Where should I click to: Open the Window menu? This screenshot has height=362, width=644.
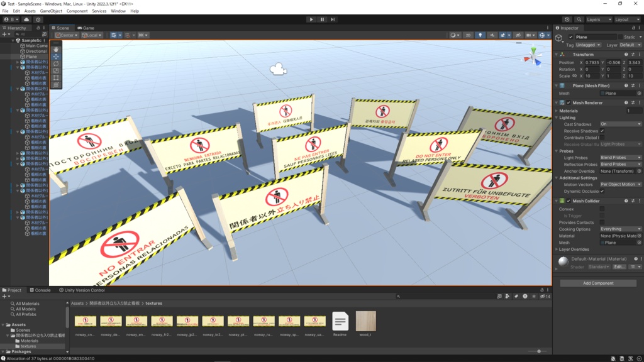point(118,11)
